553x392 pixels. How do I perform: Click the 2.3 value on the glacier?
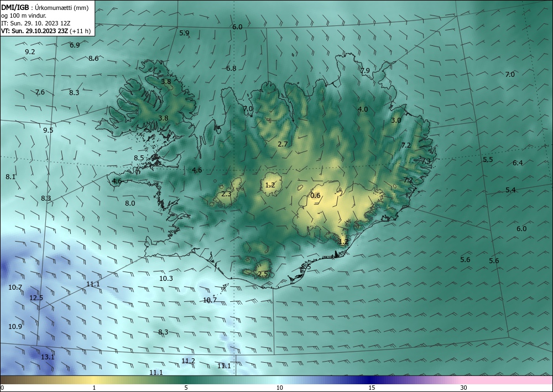(x=226, y=194)
